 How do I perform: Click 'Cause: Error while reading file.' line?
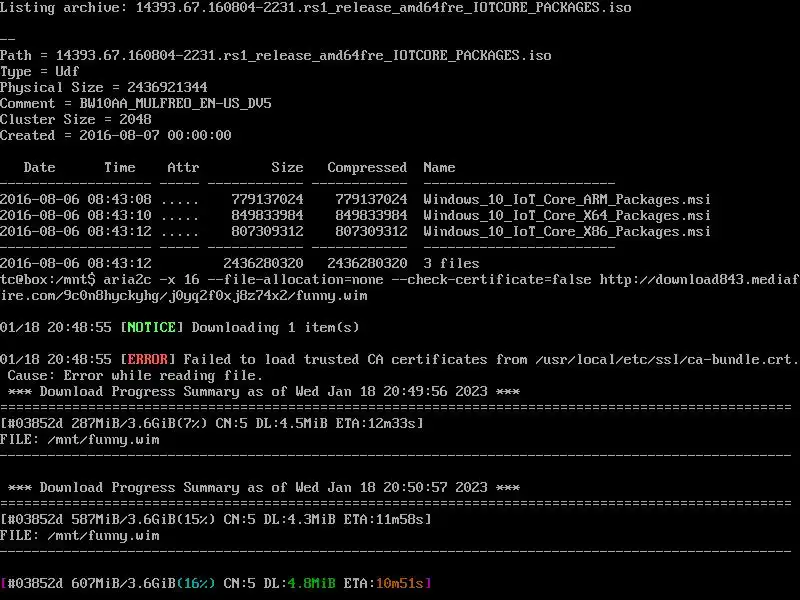[x=135, y=376]
